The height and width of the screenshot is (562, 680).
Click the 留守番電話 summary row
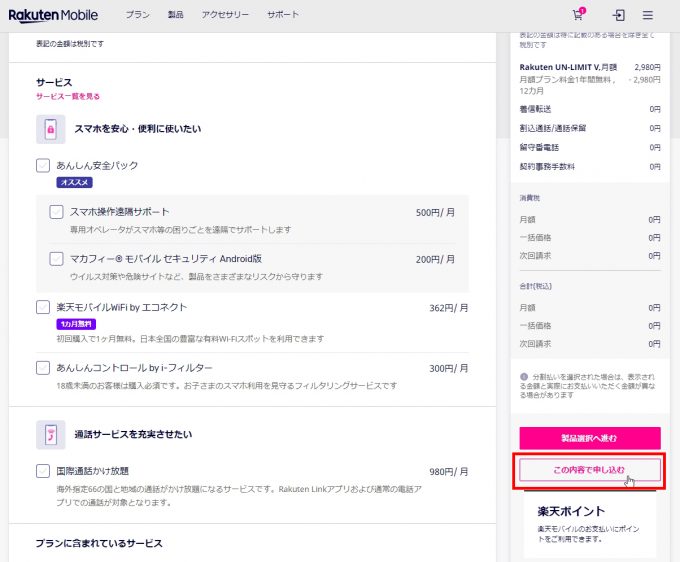point(590,147)
